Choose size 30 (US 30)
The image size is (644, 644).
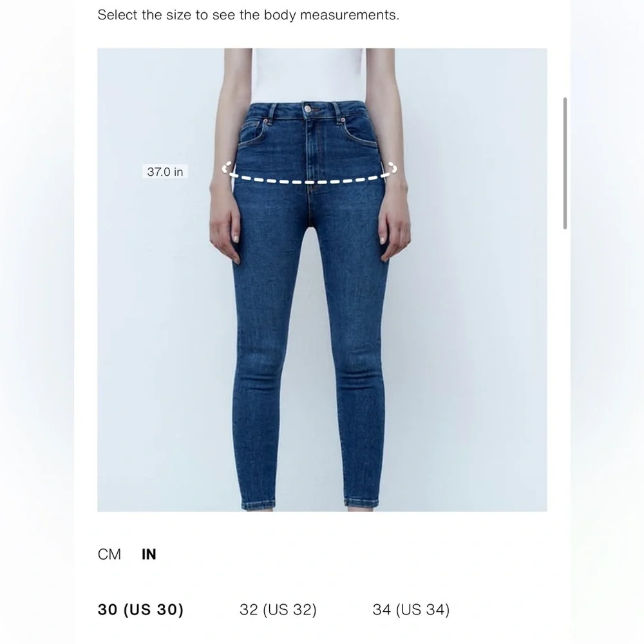(140, 609)
